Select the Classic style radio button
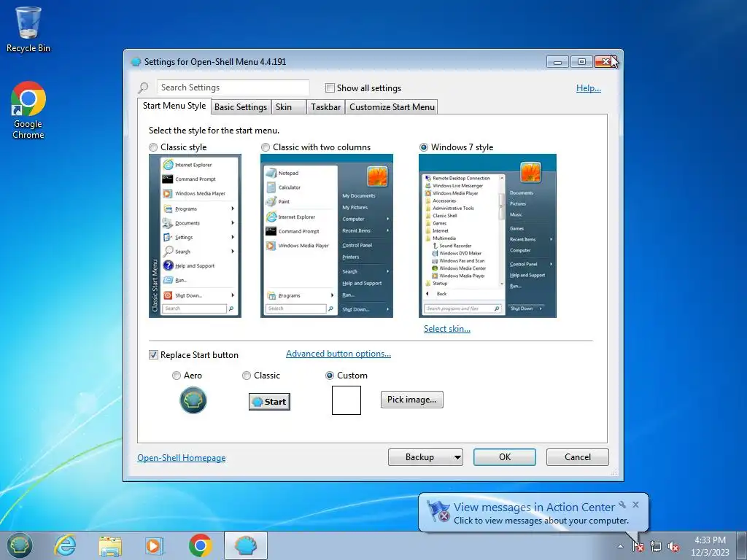Viewport: 747px width, 560px height. click(x=153, y=147)
